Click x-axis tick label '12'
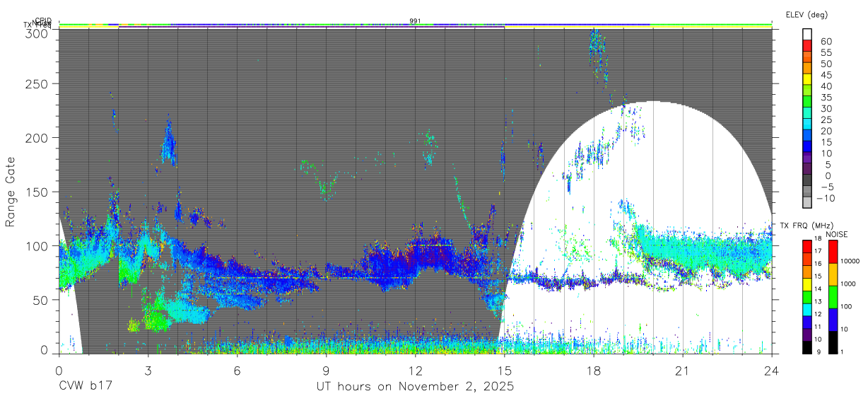The width and height of the screenshot is (868, 401). tap(415, 370)
